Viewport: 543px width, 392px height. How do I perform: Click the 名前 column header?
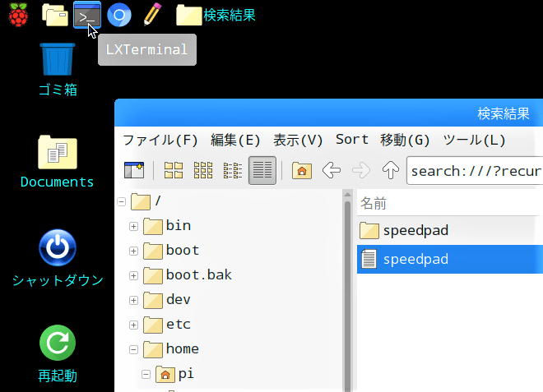point(450,203)
